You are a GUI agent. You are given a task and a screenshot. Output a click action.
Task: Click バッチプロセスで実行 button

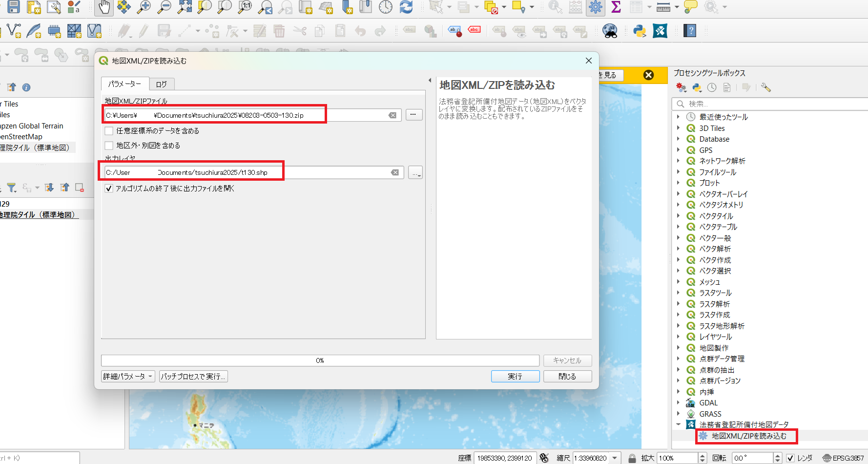pyautogui.click(x=193, y=376)
